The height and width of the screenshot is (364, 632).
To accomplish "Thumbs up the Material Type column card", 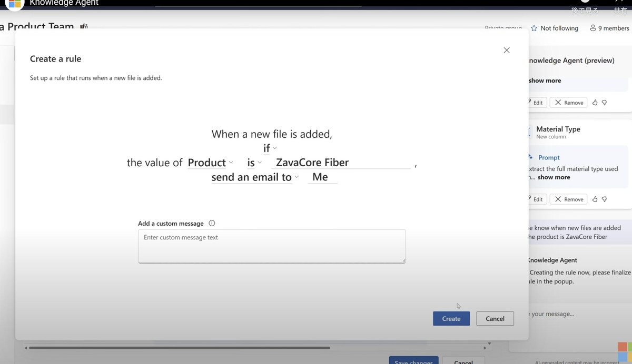I will [595, 199].
